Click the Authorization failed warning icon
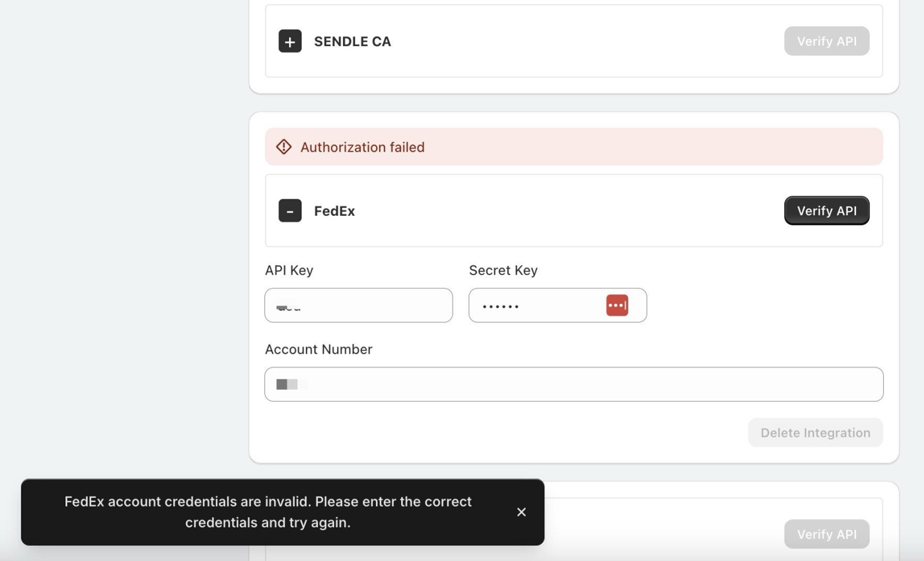924x561 pixels. click(284, 146)
